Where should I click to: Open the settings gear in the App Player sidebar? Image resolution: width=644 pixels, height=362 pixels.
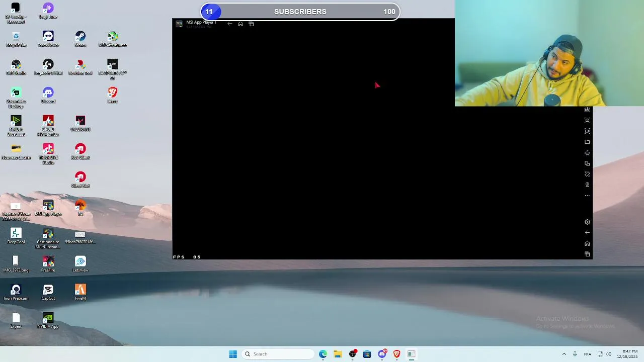[x=587, y=222]
